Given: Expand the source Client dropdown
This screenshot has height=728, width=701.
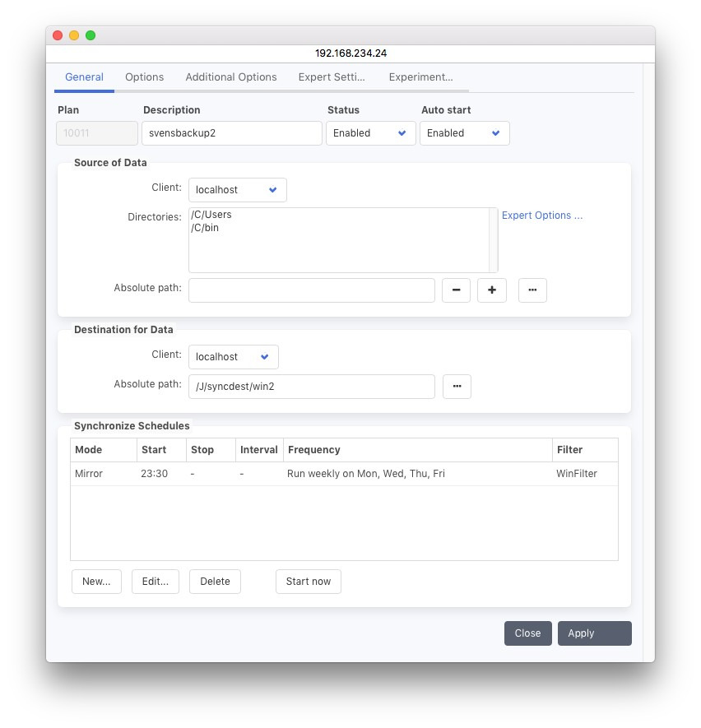Looking at the screenshot, I should coord(237,190).
